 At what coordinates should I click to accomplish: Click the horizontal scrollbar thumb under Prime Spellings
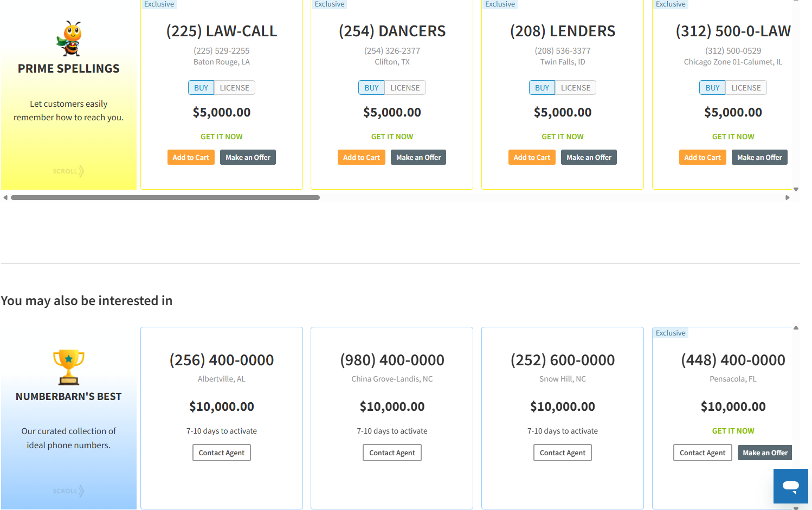point(165,198)
